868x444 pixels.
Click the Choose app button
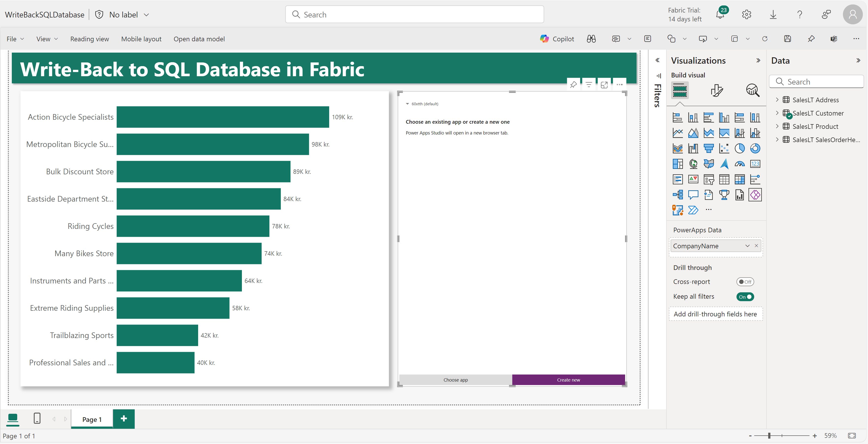pyautogui.click(x=455, y=380)
